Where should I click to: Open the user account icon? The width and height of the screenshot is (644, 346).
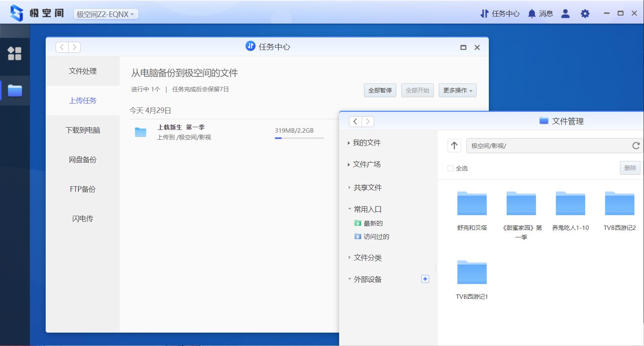point(565,14)
